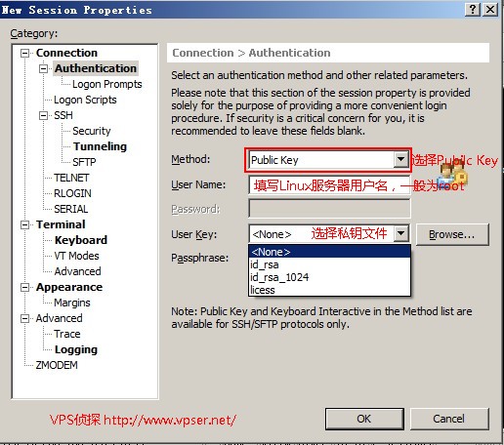Collapse the Appearance tree node
Image resolution: width=504 pixels, height=445 pixels.
point(24,287)
